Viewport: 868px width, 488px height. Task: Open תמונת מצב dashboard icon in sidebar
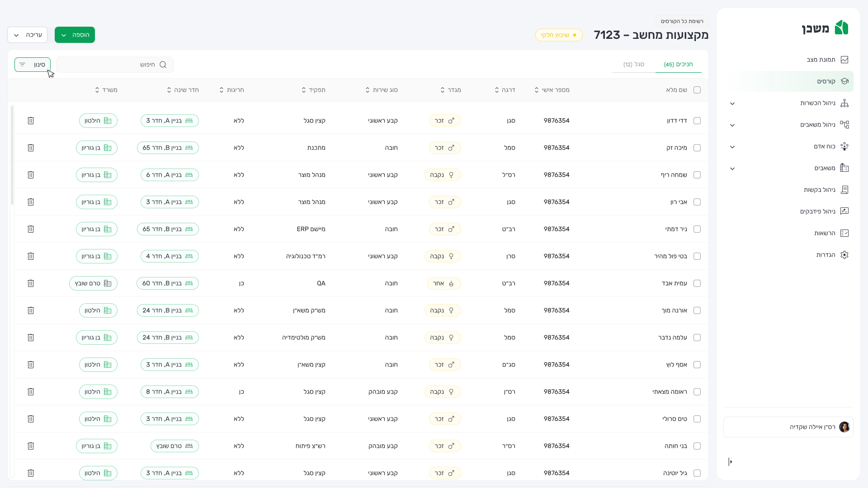(844, 60)
